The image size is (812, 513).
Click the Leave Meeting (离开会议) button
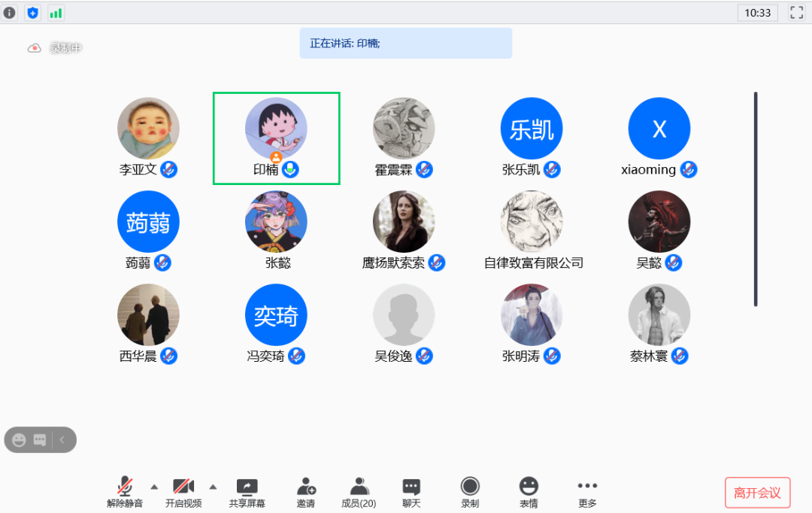[757, 493]
